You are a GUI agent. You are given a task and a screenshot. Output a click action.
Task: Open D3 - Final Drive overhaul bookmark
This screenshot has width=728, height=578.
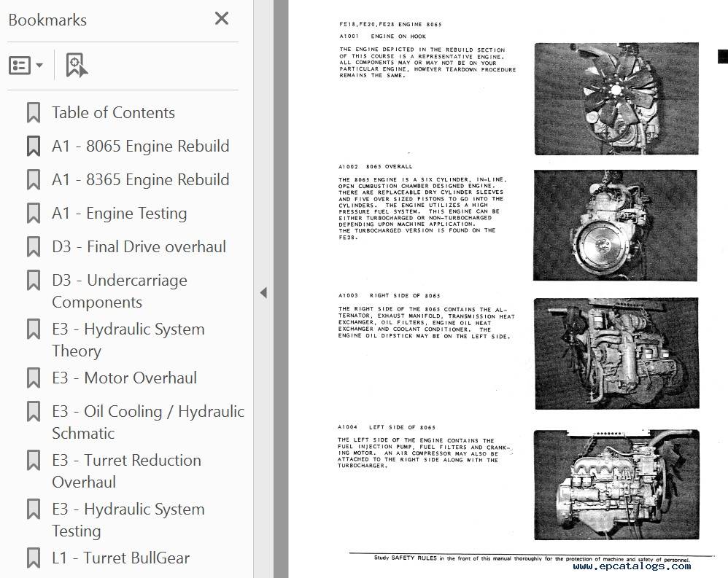coord(139,247)
